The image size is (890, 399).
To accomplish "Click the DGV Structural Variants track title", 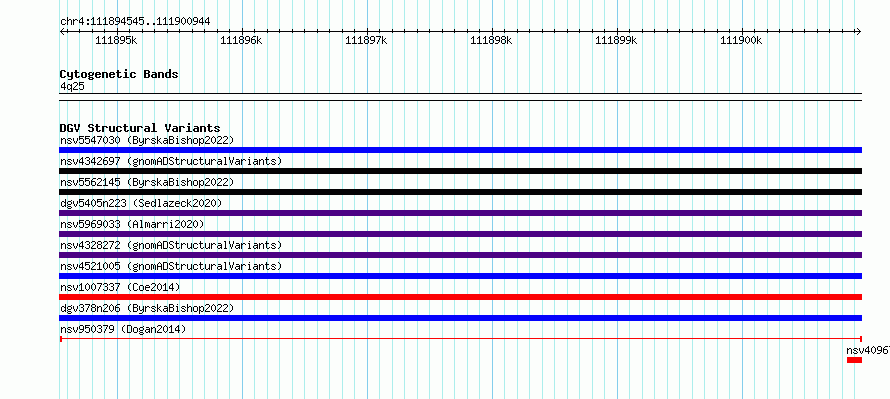I will (x=140, y=128).
